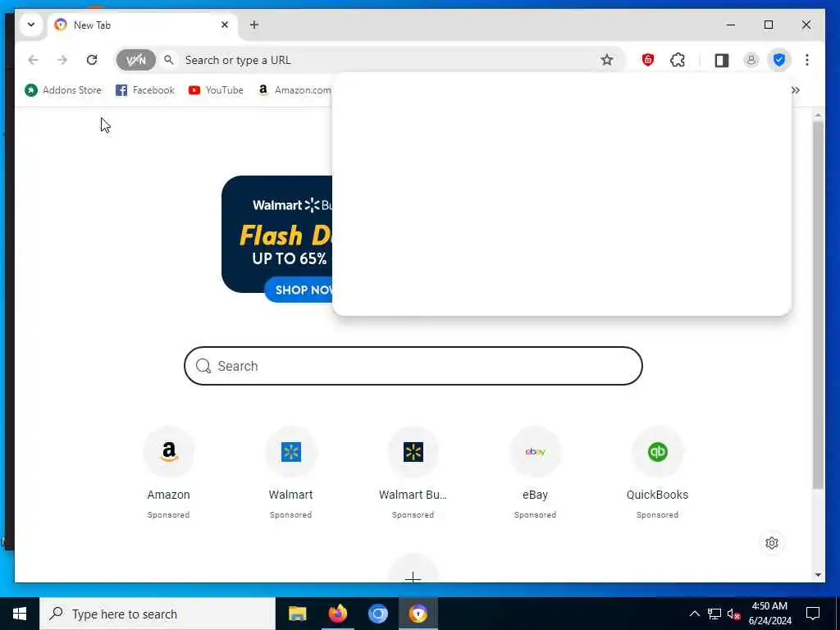Open the red shield ad blocker extension

tap(648, 60)
